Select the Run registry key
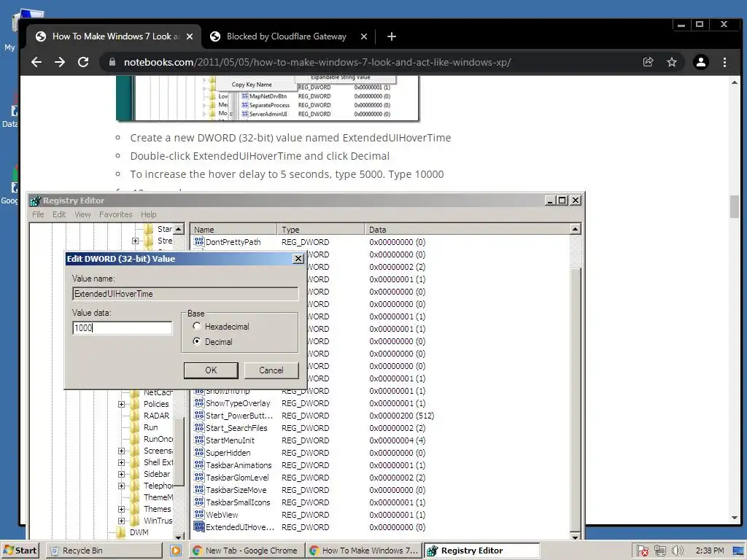 tap(150, 427)
